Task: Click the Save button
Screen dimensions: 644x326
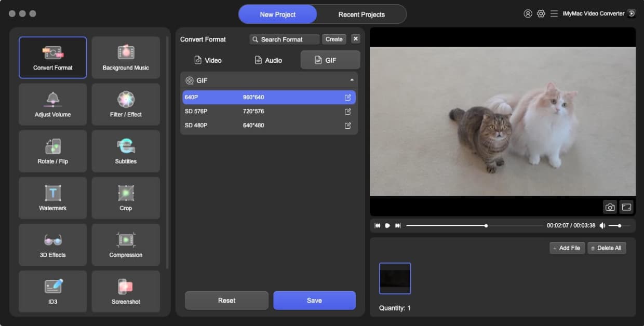Action: pos(314,301)
